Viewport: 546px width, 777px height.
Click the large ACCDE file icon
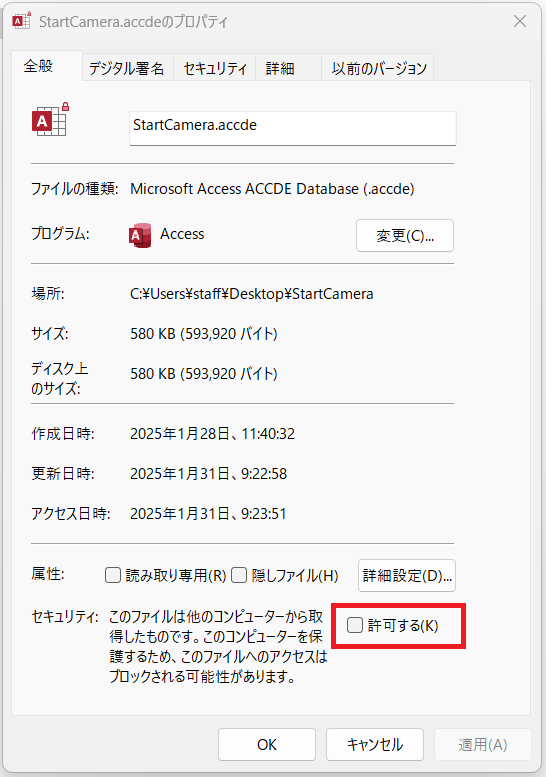coord(50,119)
